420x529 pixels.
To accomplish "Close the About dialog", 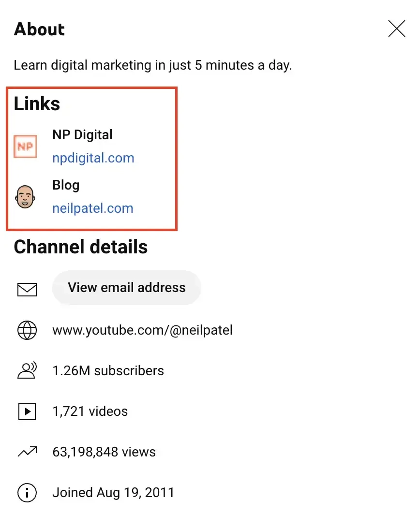I will click(396, 29).
